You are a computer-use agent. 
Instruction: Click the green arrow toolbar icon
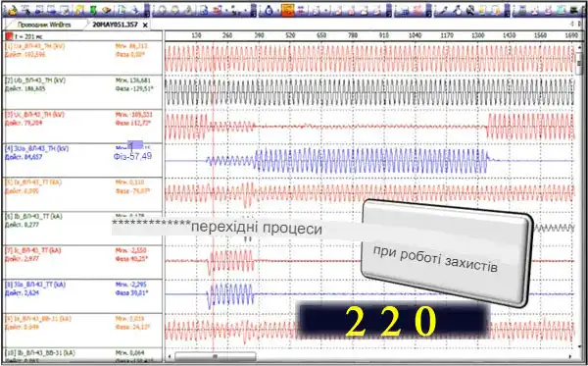coord(93,10)
